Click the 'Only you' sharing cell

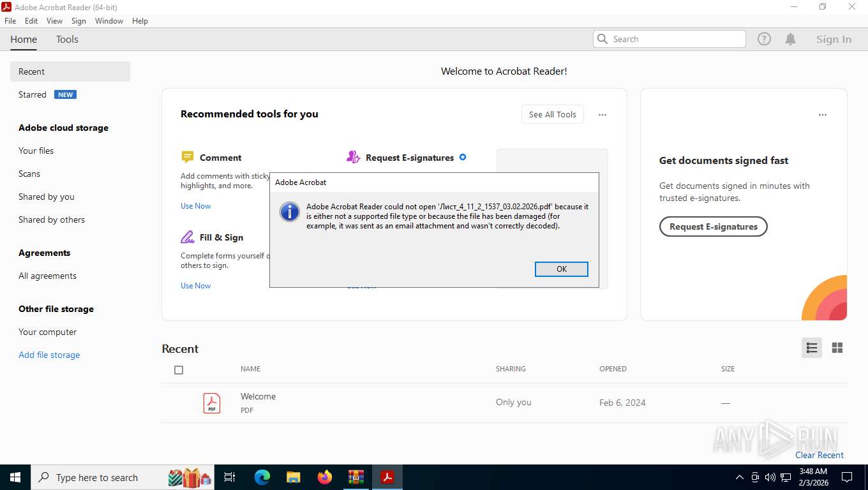point(514,402)
